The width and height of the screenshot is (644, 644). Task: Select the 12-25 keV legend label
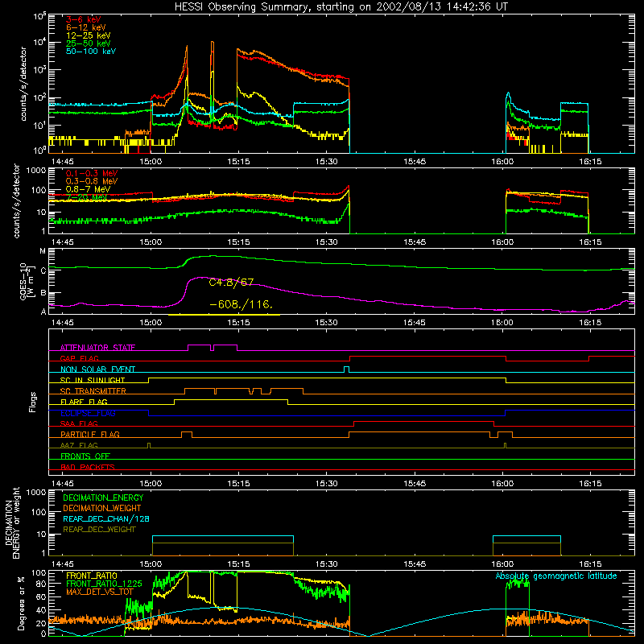point(89,35)
